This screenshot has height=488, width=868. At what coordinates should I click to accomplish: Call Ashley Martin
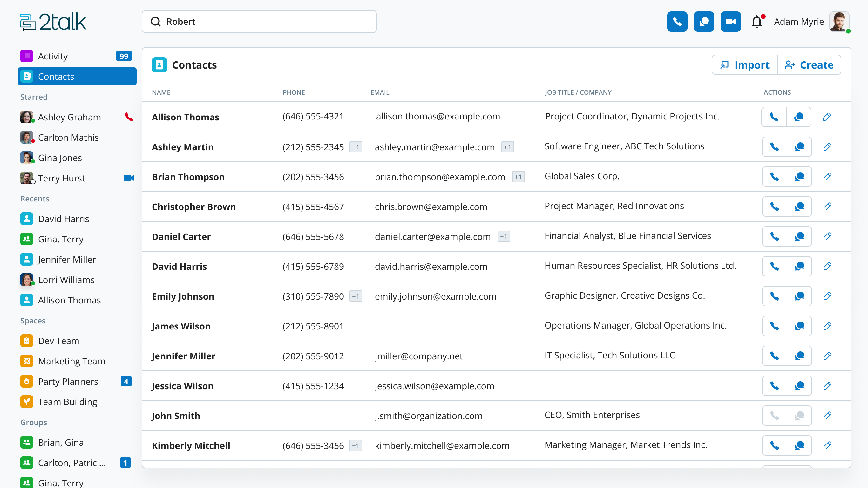[x=774, y=146]
